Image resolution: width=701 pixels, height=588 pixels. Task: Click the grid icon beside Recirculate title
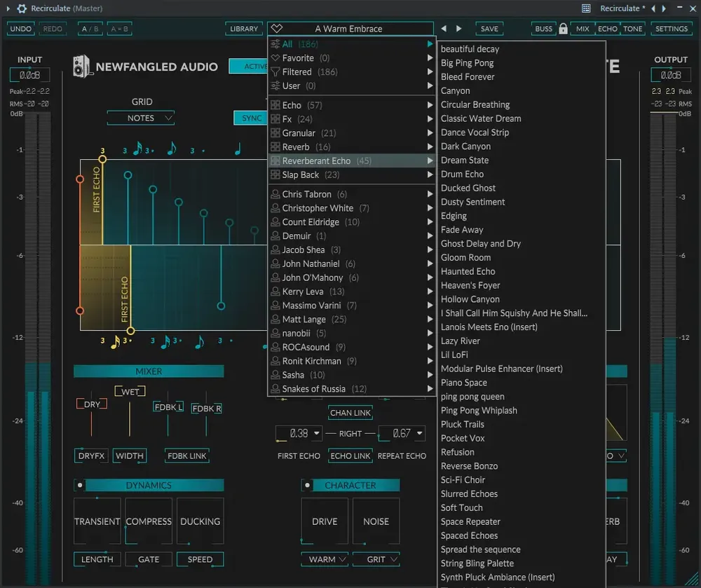click(586, 8)
